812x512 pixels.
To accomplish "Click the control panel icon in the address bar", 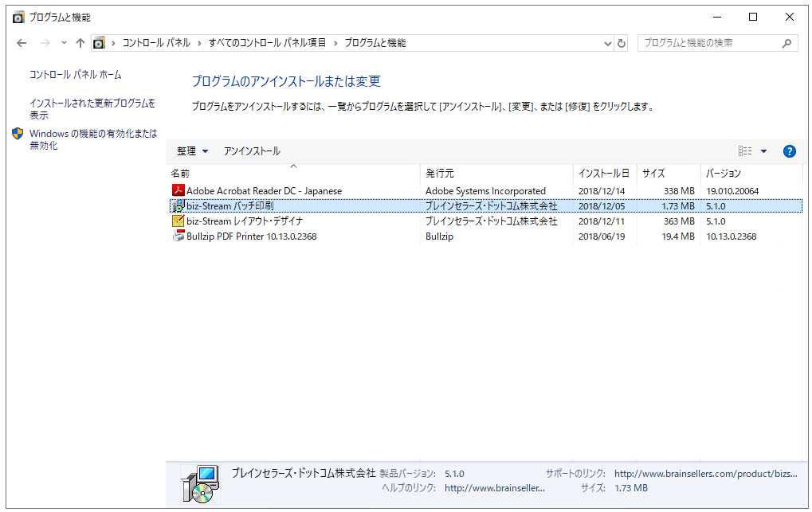I will point(99,43).
